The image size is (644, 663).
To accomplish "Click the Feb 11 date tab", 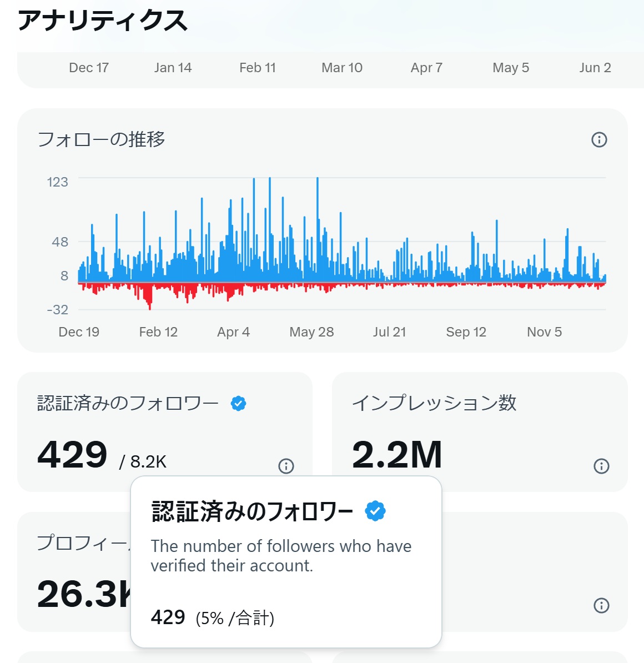I will [x=258, y=67].
